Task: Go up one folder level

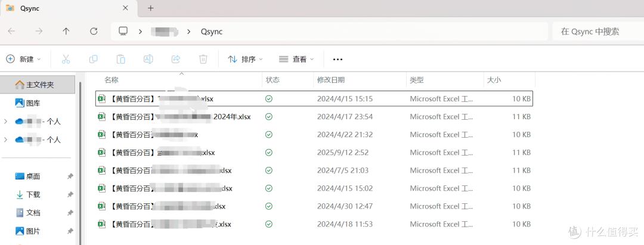Action: click(66, 32)
